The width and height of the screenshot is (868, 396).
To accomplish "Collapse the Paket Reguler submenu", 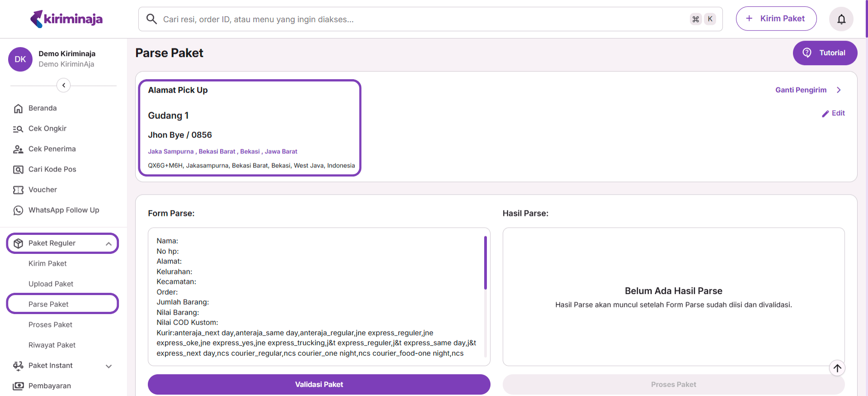I will tap(108, 243).
